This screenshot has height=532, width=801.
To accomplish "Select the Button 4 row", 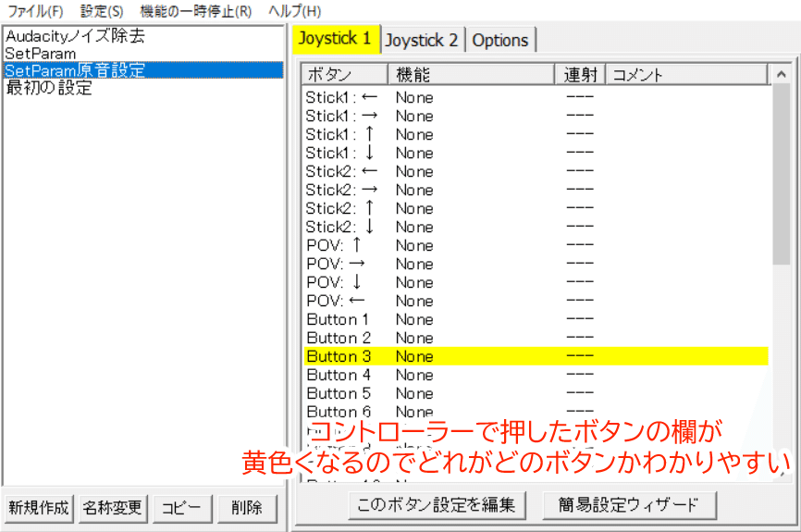I will [536, 375].
